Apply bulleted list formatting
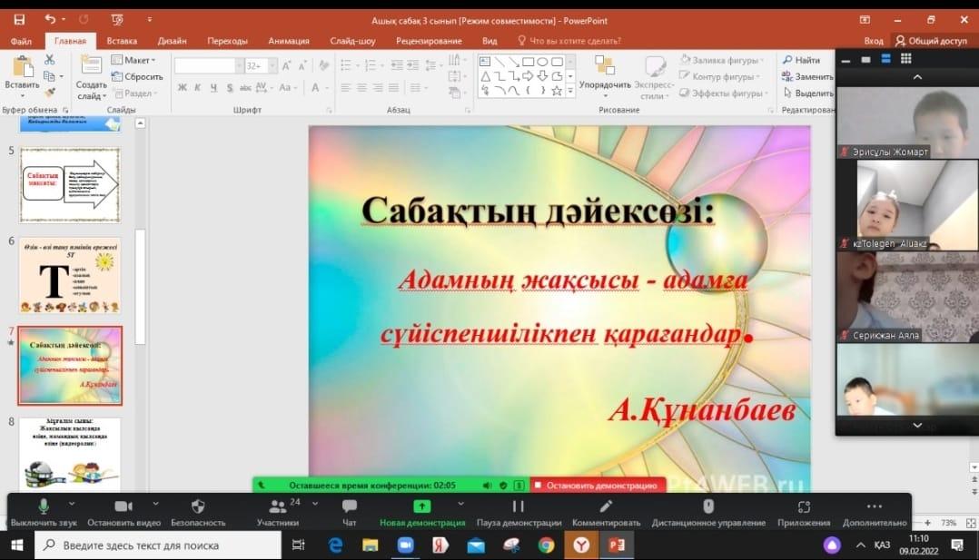The height and width of the screenshot is (560, 979). tap(347, 65)
